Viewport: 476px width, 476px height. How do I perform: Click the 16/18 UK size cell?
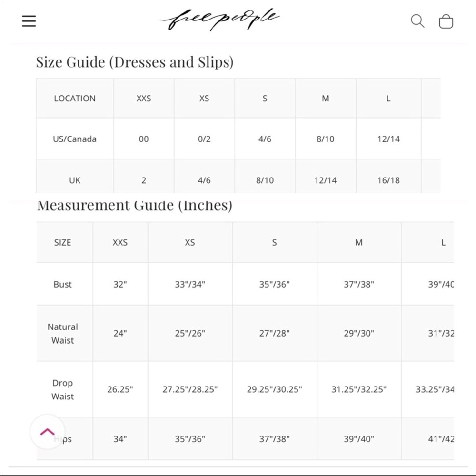[388, 180]
